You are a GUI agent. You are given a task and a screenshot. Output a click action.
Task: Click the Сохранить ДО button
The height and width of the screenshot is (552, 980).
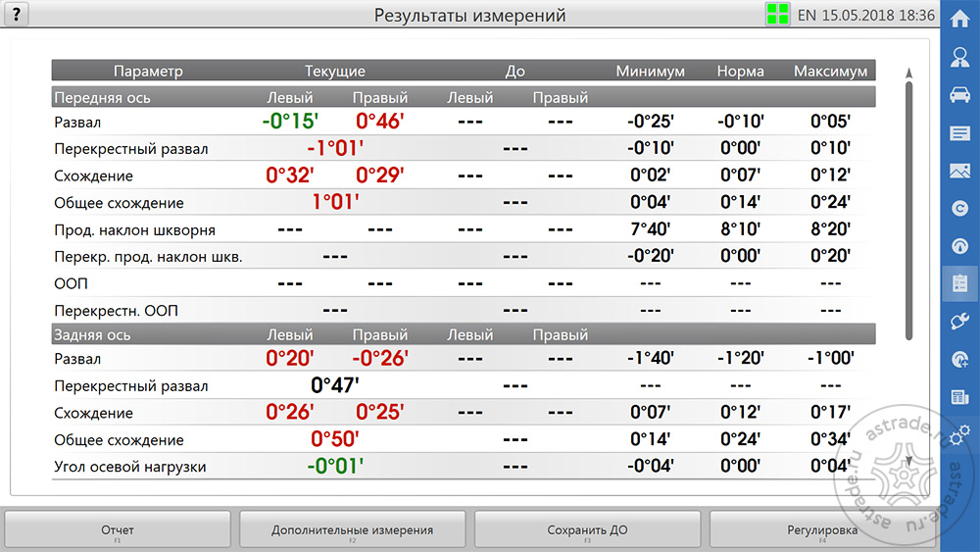(587, 530)
